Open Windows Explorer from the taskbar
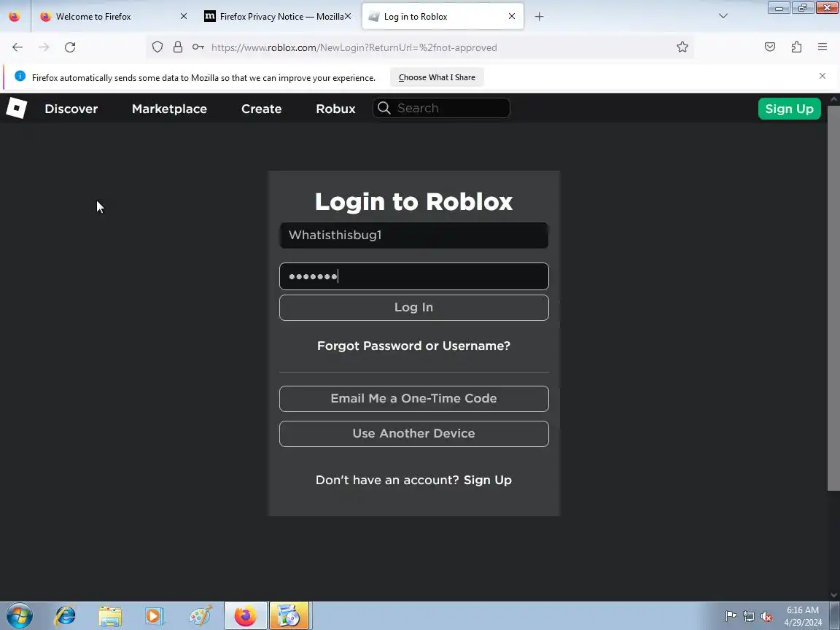Screen dimensions: 840x630 tap(110, 616)
